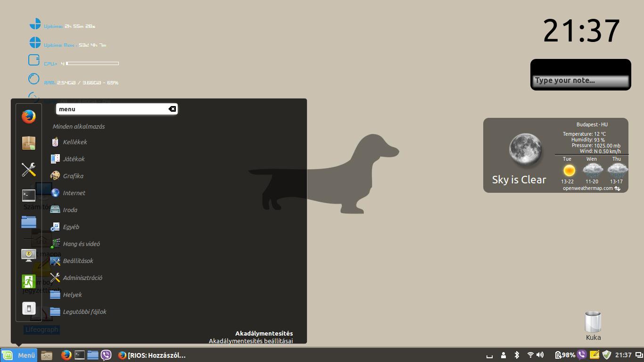Click the moon weather icon in the desklet
The height and width of the screenshot is (362, 644).
click(x=525, y=149)
